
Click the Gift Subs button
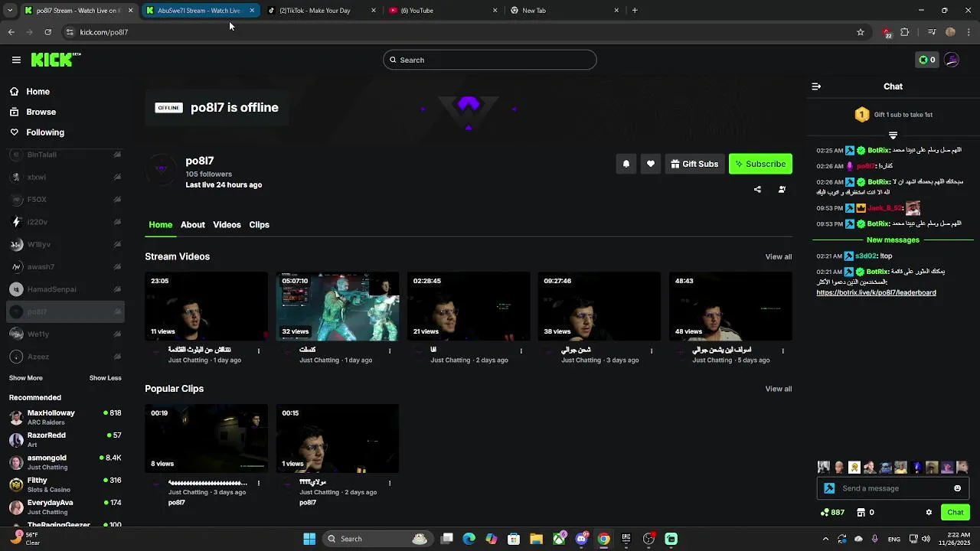(694, 164)
